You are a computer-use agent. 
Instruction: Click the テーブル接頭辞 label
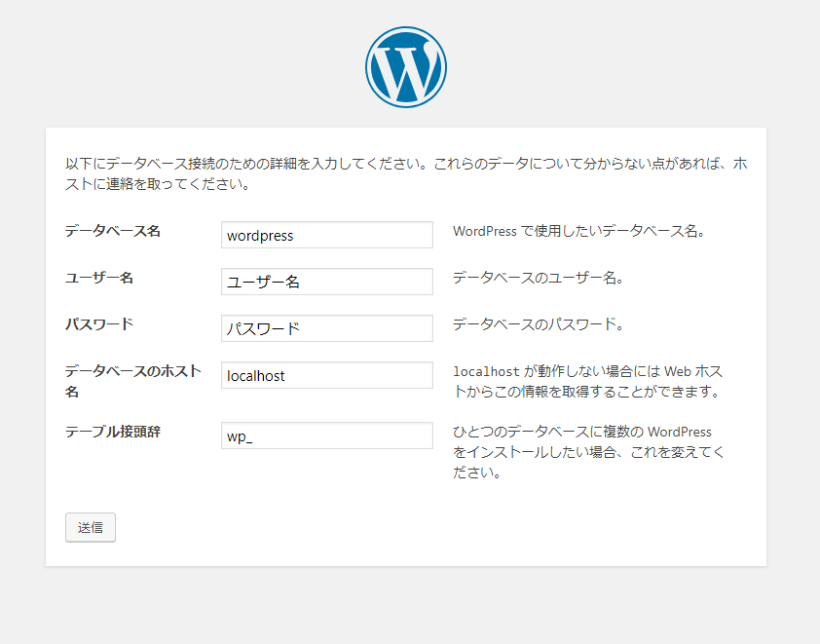tap(112, 432)
